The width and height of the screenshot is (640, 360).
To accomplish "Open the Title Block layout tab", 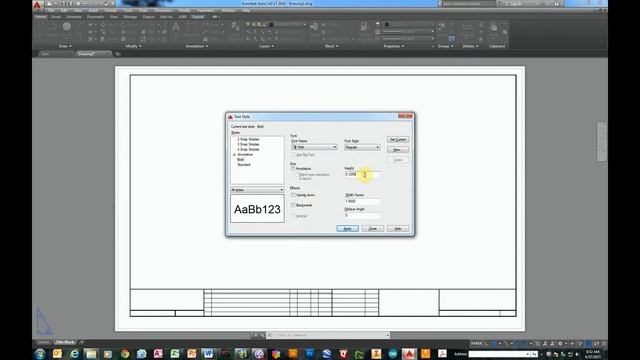I will 65,342.
